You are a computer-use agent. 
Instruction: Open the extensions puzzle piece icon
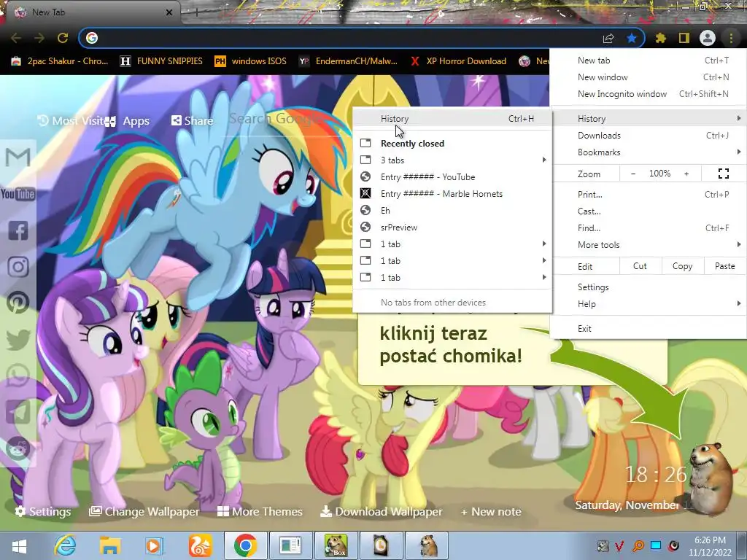point(660,38)
